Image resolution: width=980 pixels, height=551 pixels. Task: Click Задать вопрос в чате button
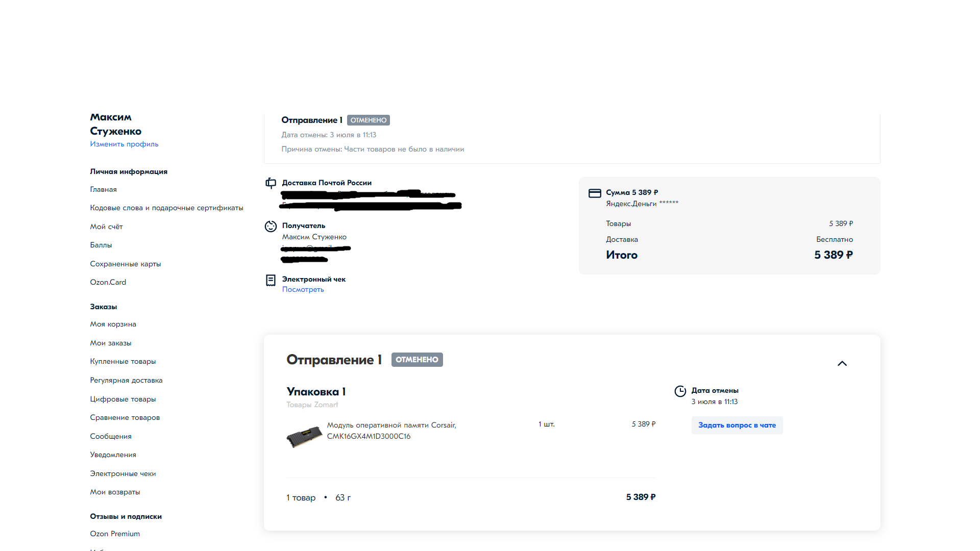[x=737, y=424]
